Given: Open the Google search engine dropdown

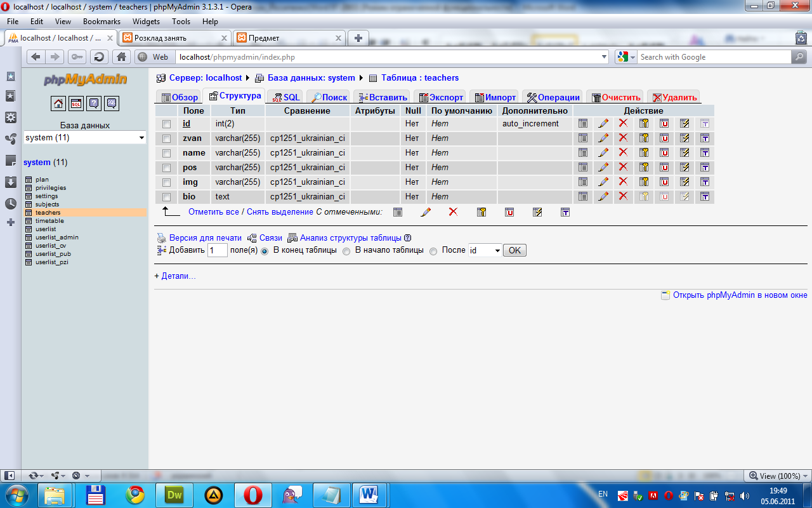Looking at the screenshot, I should click(625, 57).
